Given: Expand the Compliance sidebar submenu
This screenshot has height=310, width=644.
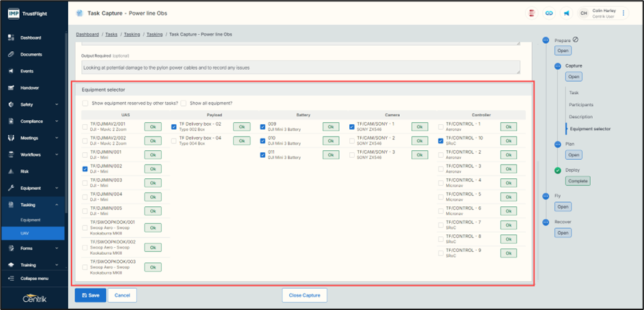Looking at the screenshot, I should (57, 122).
